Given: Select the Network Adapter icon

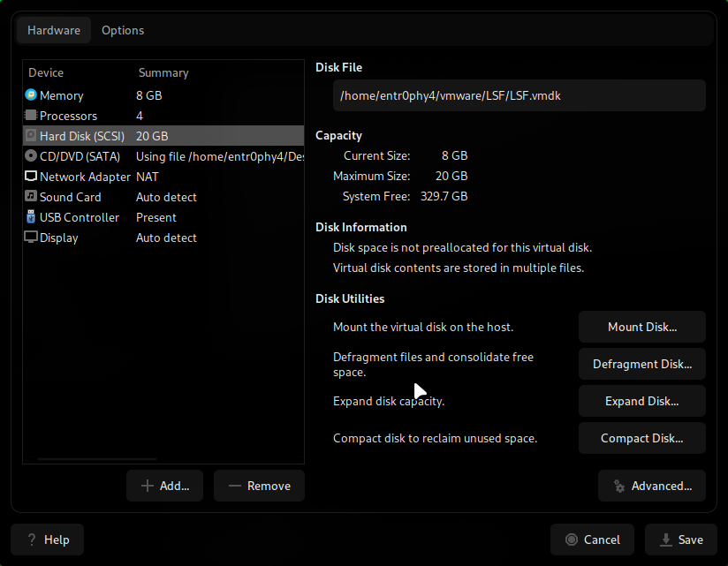Looking at the screenshot, I should coord(29,177).
